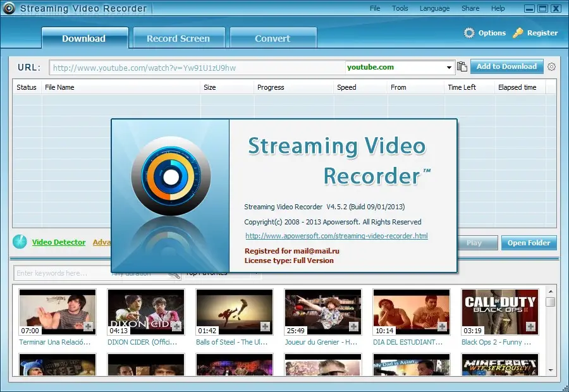Switch to the Download tab
The height and width of the screenshot is (392, 569).
coord(85,38)
